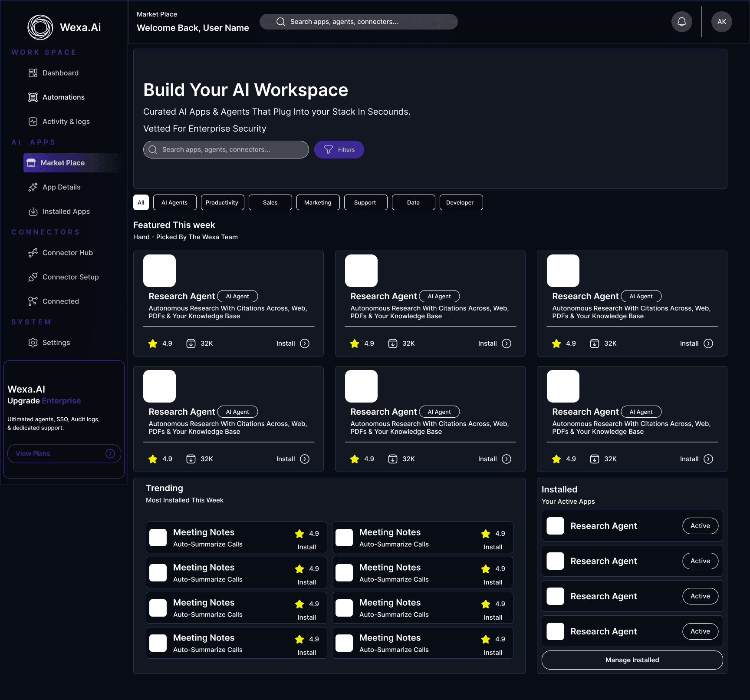Click the arrow icon in View Plans
Screen dimensions: 750x700
click(110, 453)
